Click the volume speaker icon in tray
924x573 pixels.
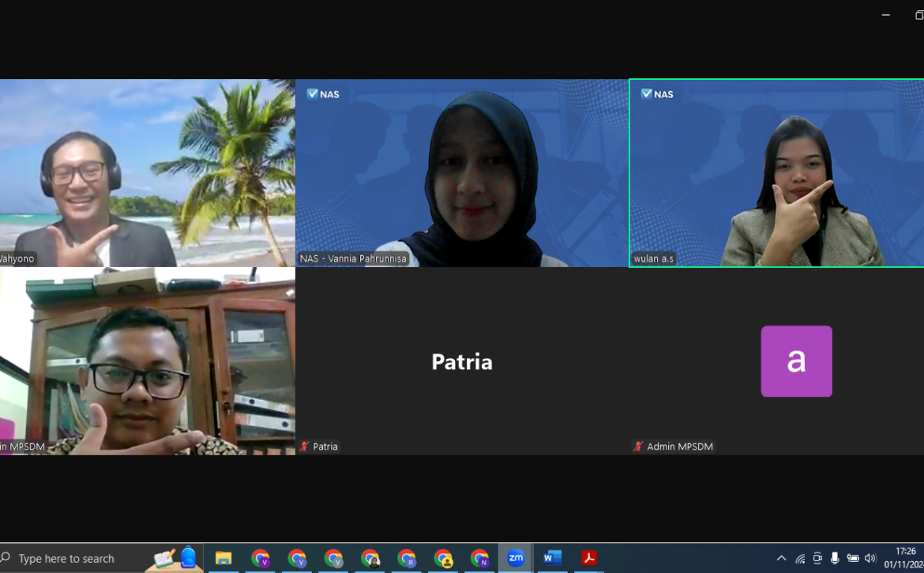pyautogui.click(x=870, y=558)
